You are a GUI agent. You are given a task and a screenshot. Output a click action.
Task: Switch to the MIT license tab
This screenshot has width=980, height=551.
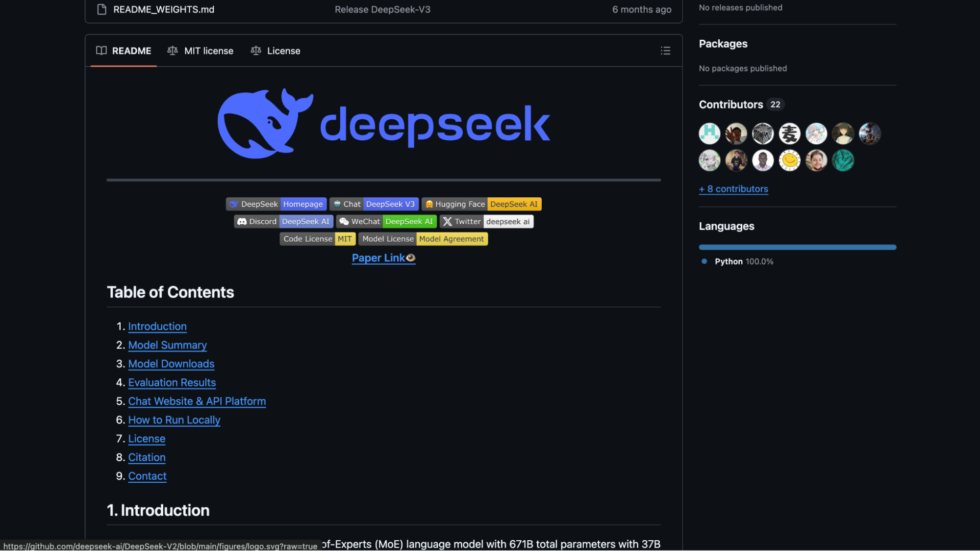click(x=201, y=51)
